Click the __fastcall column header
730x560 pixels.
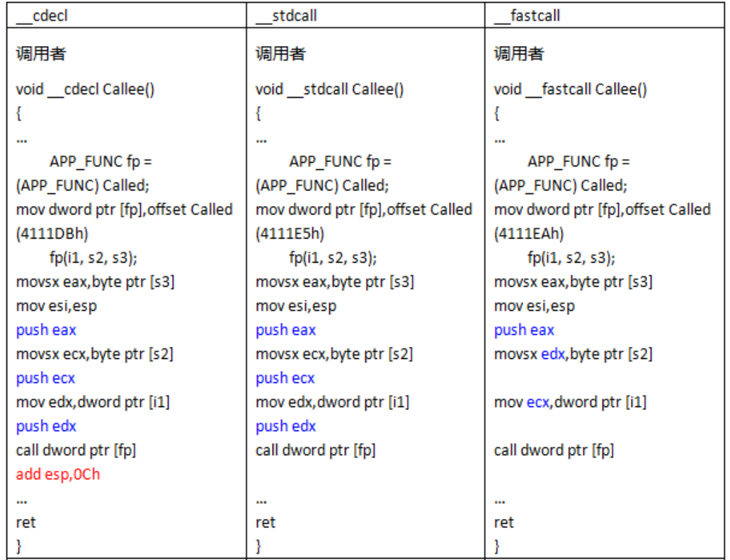pos(526,16)
